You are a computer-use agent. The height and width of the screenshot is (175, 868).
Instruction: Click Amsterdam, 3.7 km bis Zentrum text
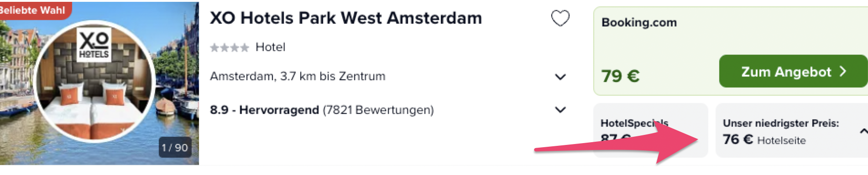298,76
